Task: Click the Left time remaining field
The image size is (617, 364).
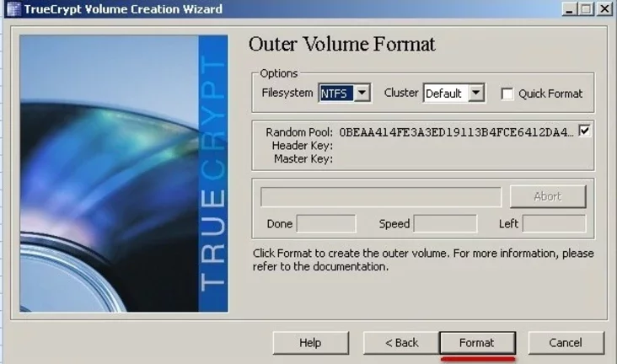Action: (554, 224)
